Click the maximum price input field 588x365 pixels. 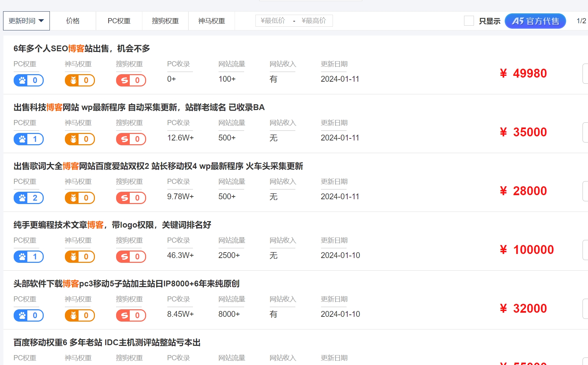click(314, 21)
